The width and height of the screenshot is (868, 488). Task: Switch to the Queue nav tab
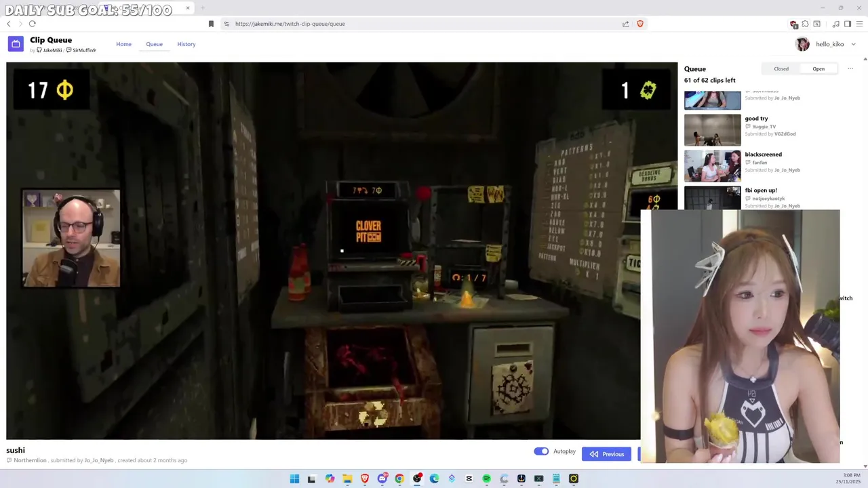coord(155,44)
